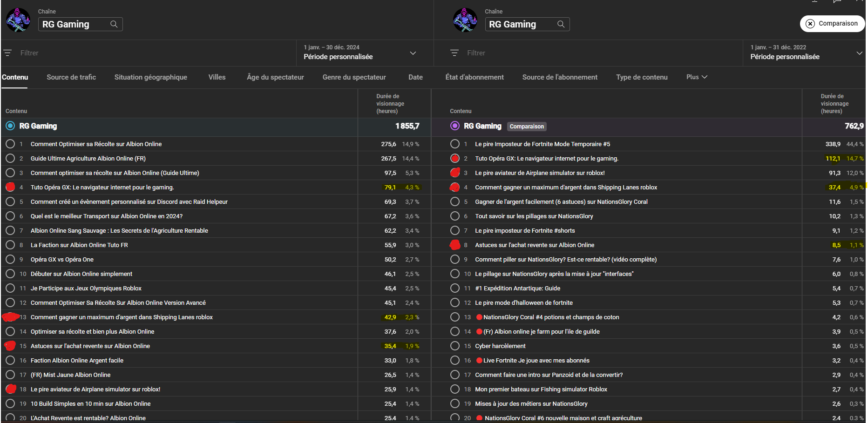Click the right filter lines icon
The width and height of the screenshot is (868, 423).
[x=454, y=53]
